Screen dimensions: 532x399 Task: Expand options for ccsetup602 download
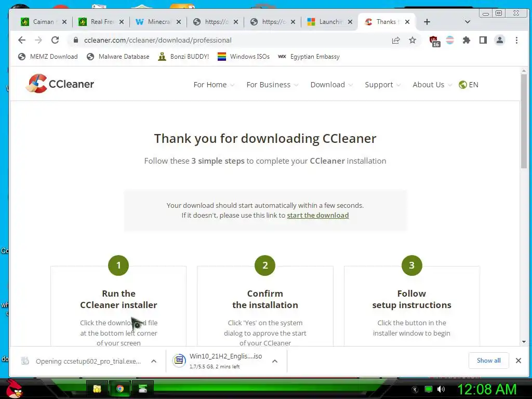(x=154, y=361)
